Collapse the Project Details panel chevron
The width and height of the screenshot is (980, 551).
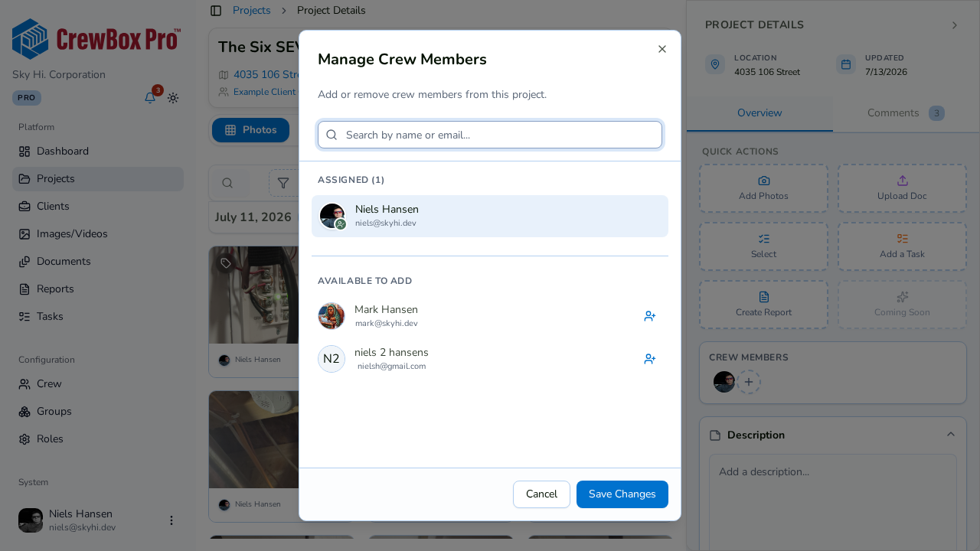tap(955, 25)
